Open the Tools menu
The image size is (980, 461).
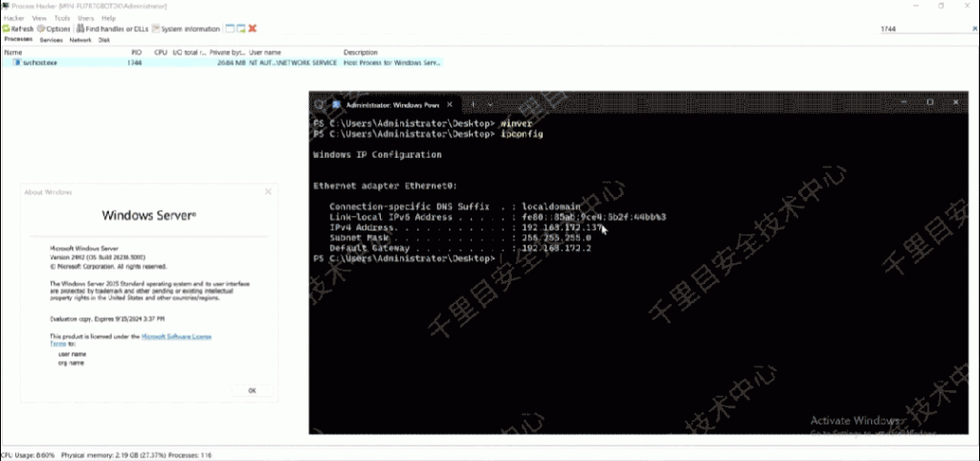62,18
